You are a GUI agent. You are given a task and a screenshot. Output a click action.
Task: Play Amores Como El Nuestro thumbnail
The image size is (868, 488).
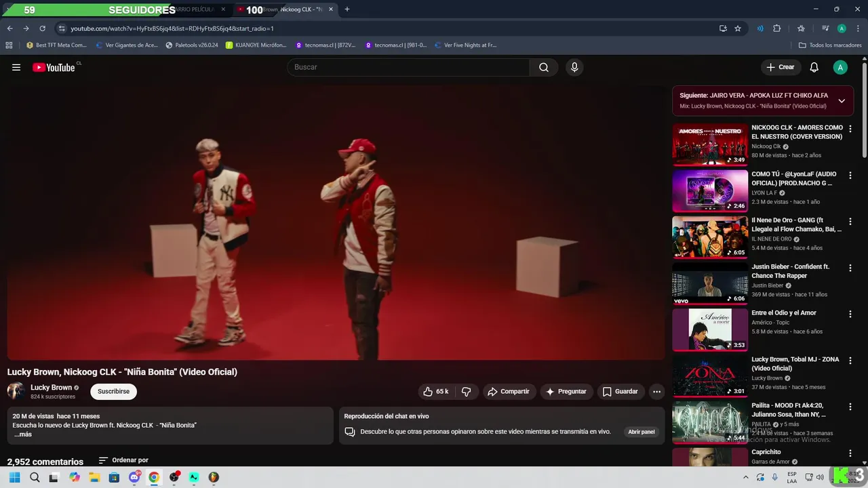[x=710, y=144]
